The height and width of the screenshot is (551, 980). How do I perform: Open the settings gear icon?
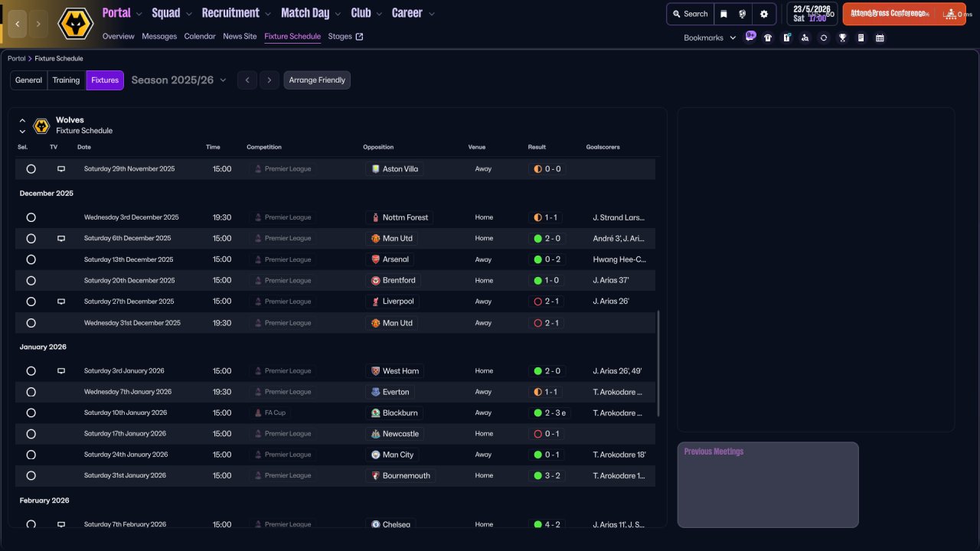click(763, 14)
